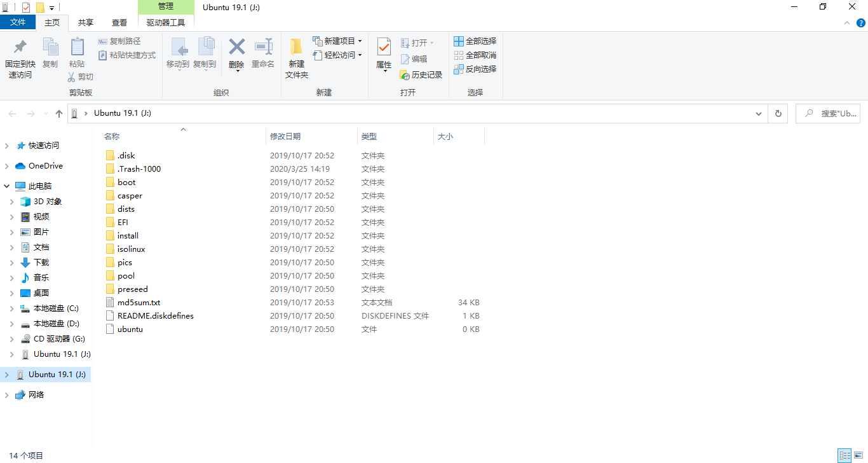The height and width of the screenshot is (463, 868).
Task: Open the recent locations dropdown arrow
Action: pos(45,114)
